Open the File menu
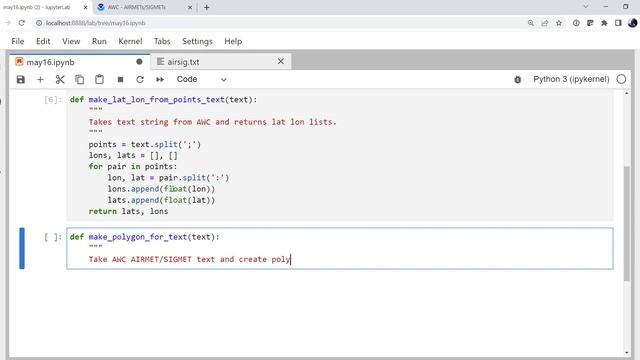The width and height of the screenshot is (640, 360). coord(18,41)
